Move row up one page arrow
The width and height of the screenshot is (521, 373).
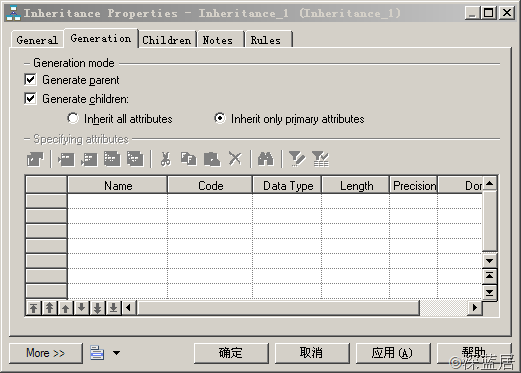tap(49, 308)
